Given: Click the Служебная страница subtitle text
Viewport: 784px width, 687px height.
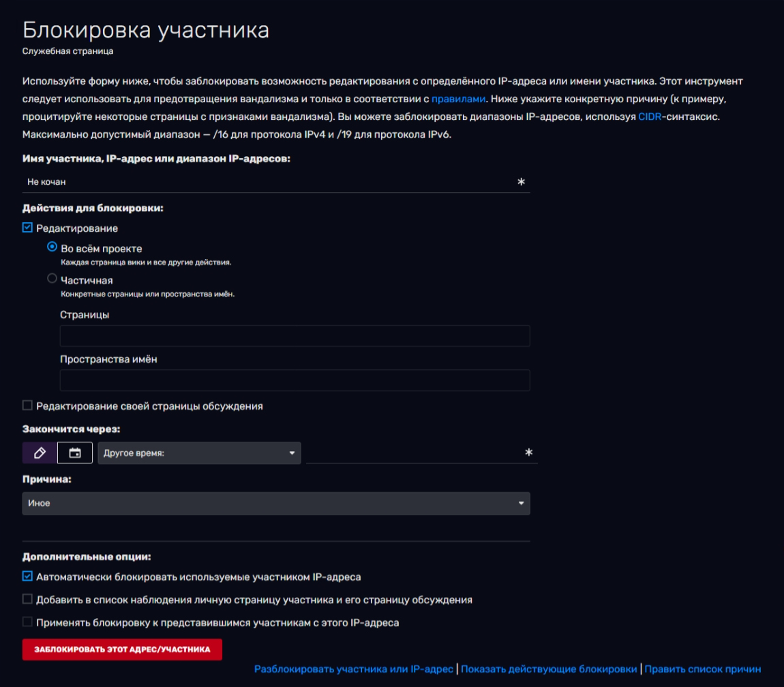Looking at the screenshot, I should click(67, 52).
